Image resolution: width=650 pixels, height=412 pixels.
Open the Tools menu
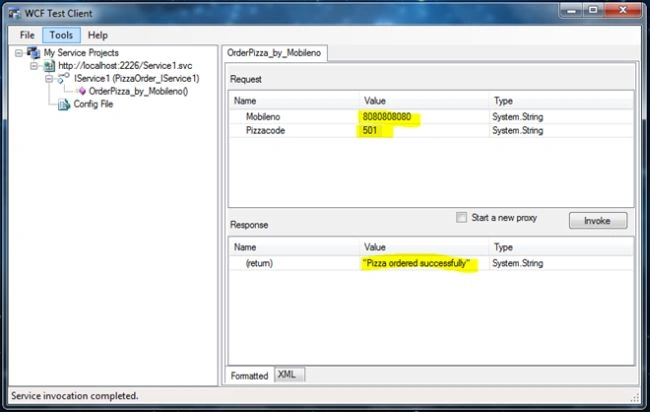click(61, 35)
